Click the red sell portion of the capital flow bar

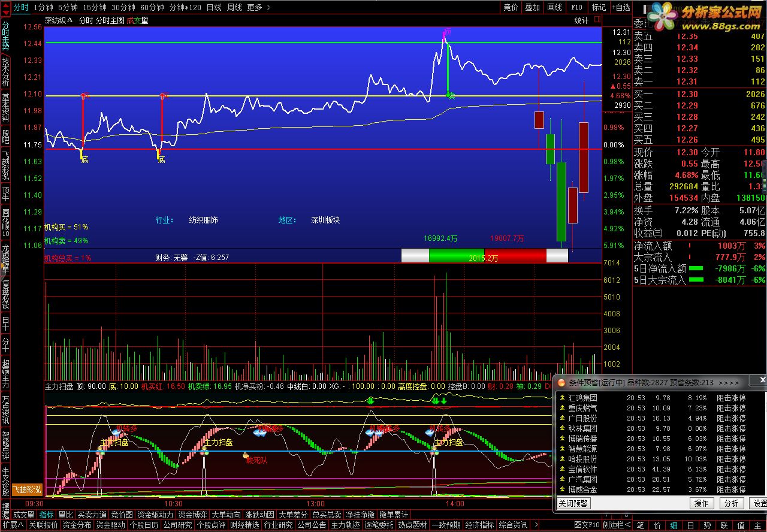coord(515,256)
